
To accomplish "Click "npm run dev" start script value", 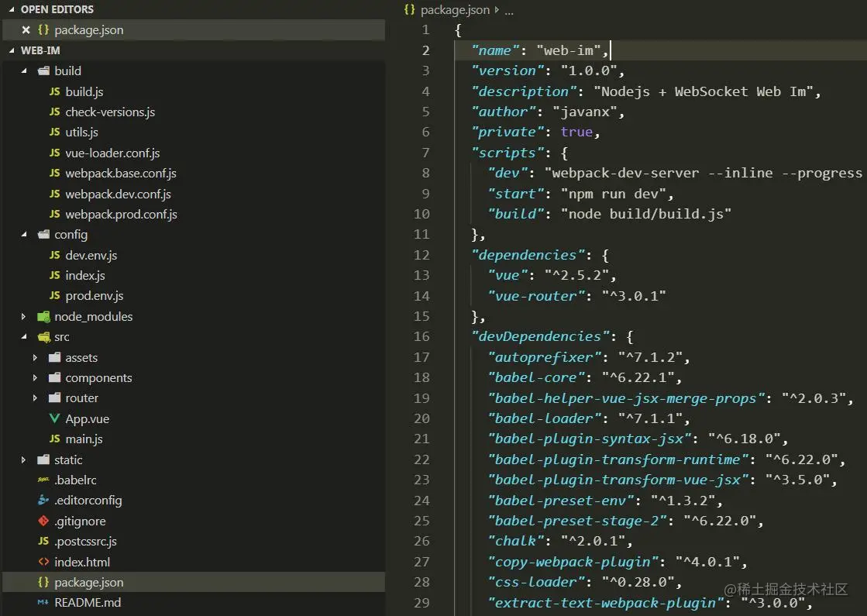I will coord(613,194).
